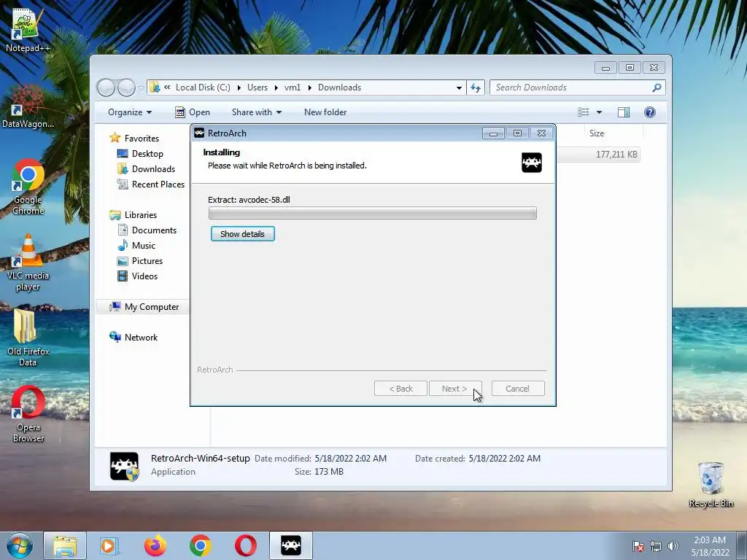747x560 pixels.
Task: Click the search magnifier icon
Action: 657,87
